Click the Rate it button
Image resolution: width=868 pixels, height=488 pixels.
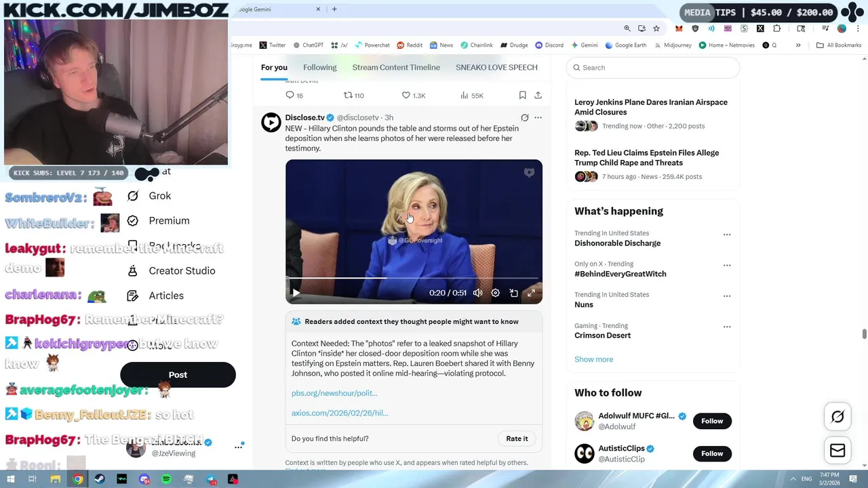tap(517, 439)
